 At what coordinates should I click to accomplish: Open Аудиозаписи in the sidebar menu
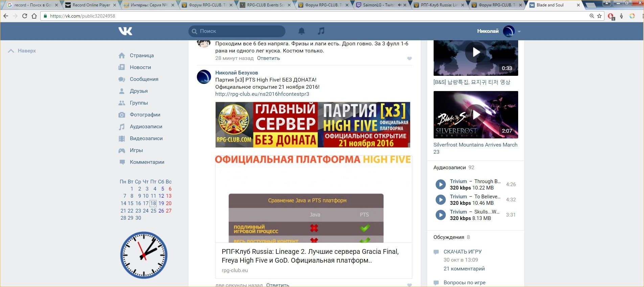pyautogui.click(x=146, y=127)
